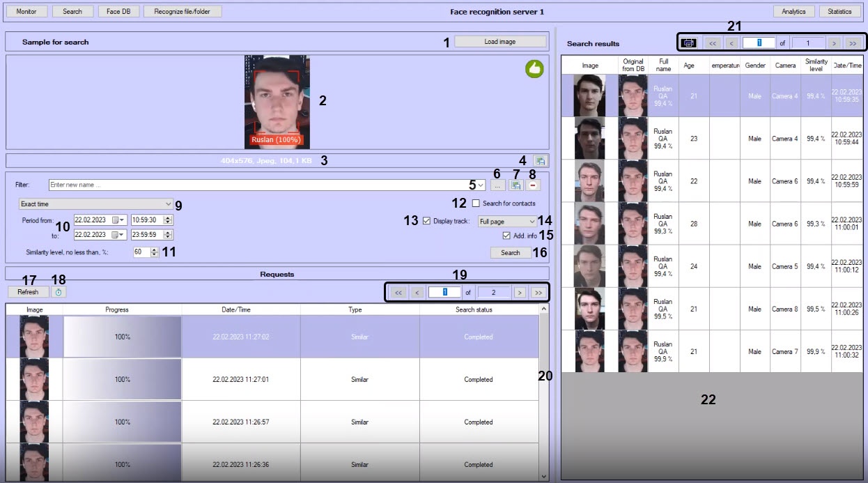
Task: Expand the Full page dropdown
Action: pyautogui.click(x=507, y=221)
